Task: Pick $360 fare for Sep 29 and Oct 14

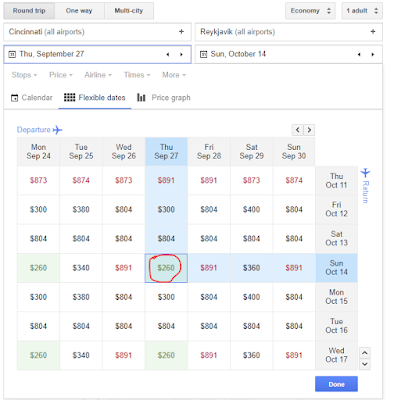Action: (251, 268)
